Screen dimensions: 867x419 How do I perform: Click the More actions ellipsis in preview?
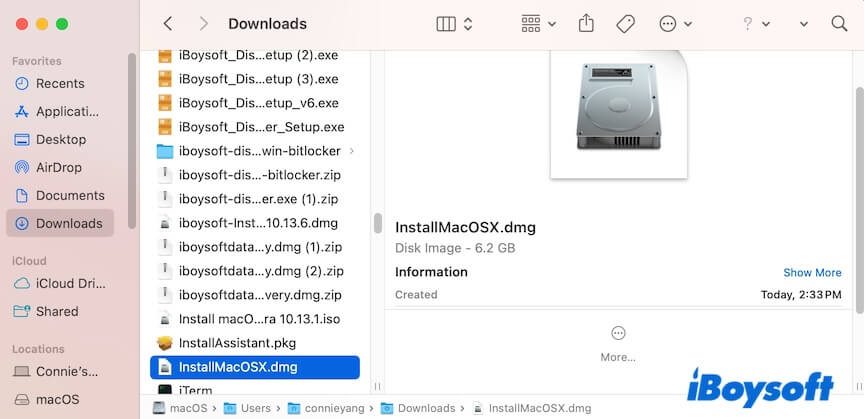coord(617,333)
